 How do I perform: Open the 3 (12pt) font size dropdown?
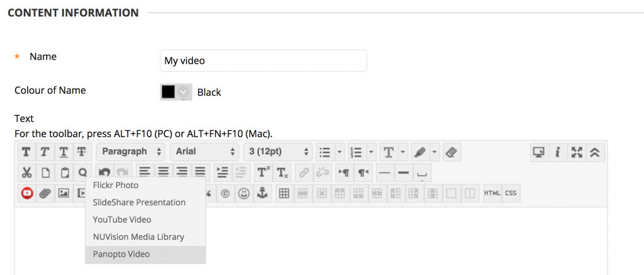coord(277,152)
